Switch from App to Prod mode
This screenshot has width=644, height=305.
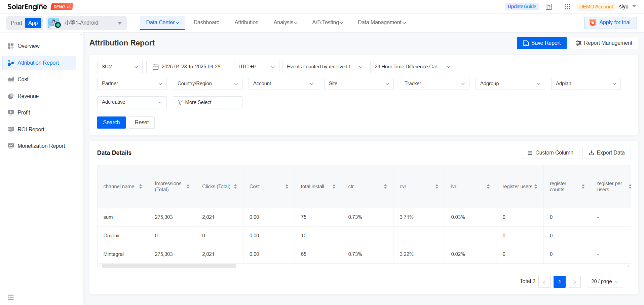(16, 23)
